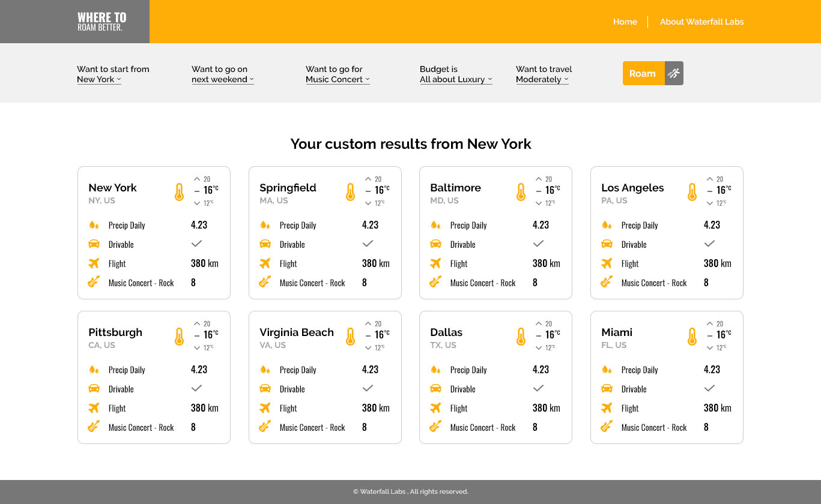
Task: Toggle the Drivable checkmark on Miami card
Action: (709, 388)
